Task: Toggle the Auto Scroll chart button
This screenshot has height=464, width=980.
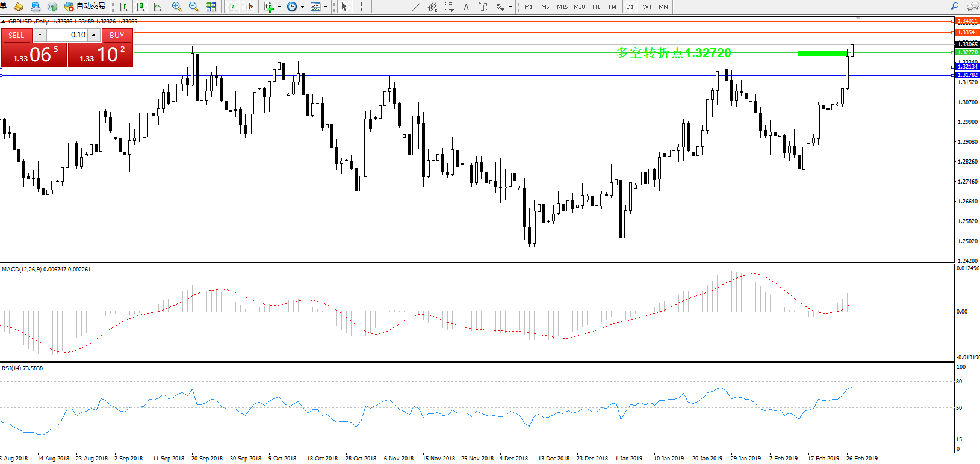Action: click(x=232, y=7)
